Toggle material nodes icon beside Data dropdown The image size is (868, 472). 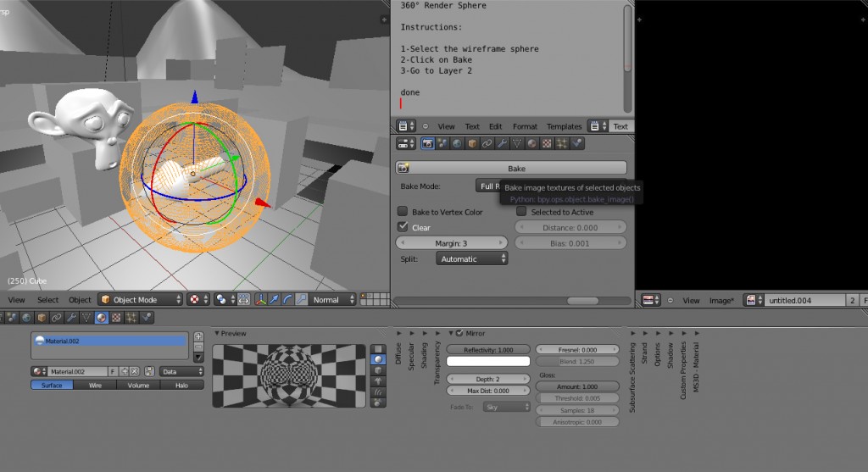[x=149, y=371]
